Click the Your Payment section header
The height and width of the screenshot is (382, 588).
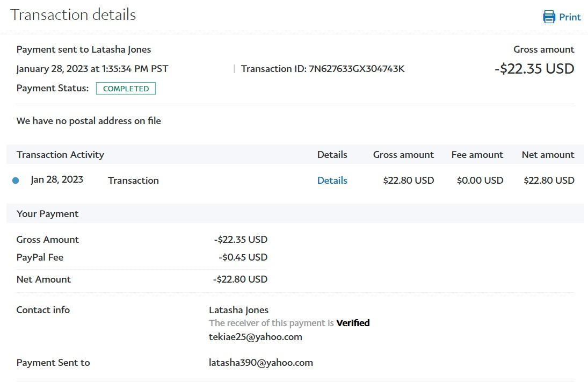click(x=47, y=214)
